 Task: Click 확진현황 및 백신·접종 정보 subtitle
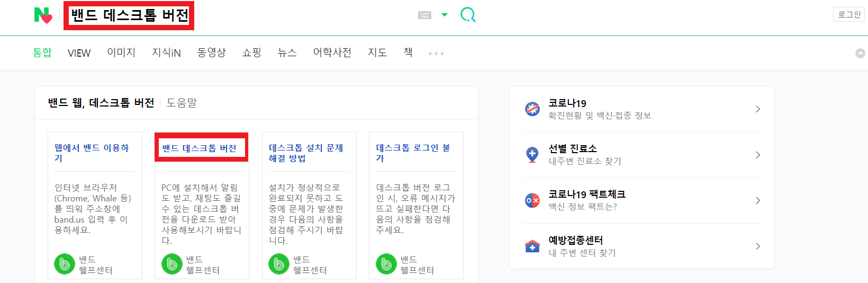pyautogui.click(x=600, y=116)
